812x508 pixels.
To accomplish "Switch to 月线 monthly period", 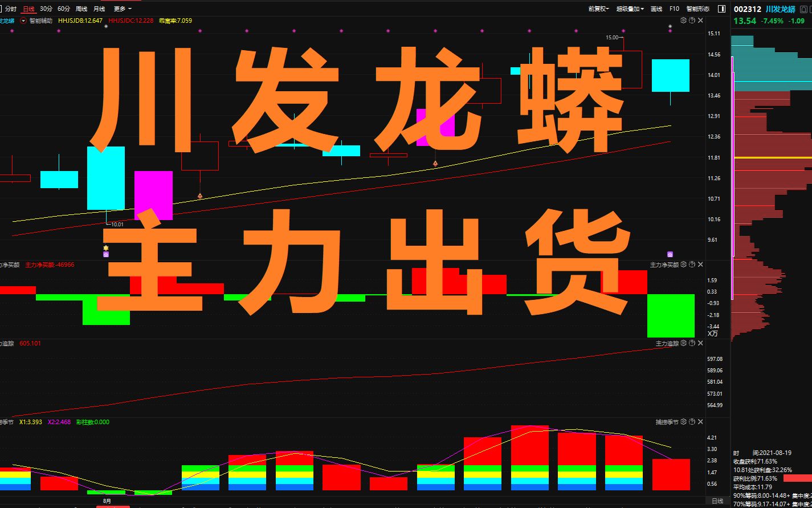I will click(99, 9).
